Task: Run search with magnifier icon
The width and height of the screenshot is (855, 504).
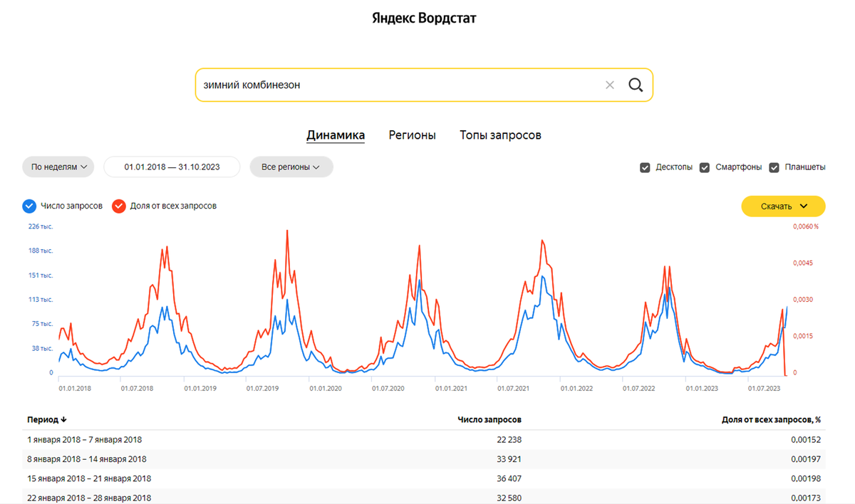Action: [x=636, y=85]
